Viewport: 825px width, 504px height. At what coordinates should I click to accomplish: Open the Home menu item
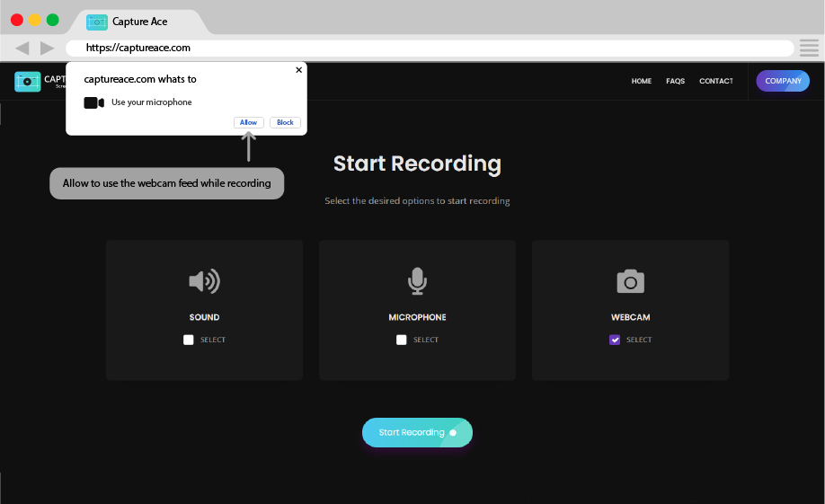[642, 81]
